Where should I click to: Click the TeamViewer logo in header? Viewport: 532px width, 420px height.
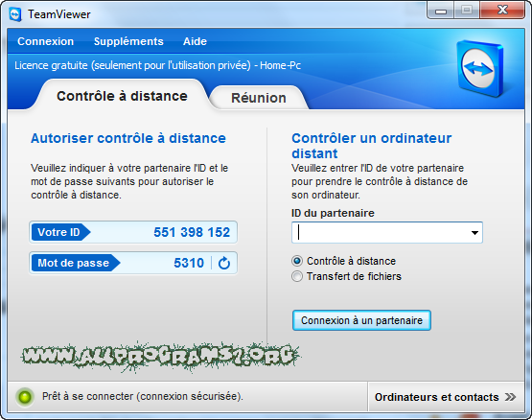(x=479, y=68)
